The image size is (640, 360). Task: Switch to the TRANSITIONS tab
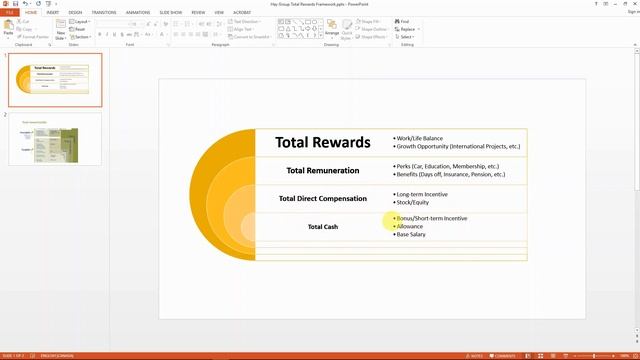point(104,13)
